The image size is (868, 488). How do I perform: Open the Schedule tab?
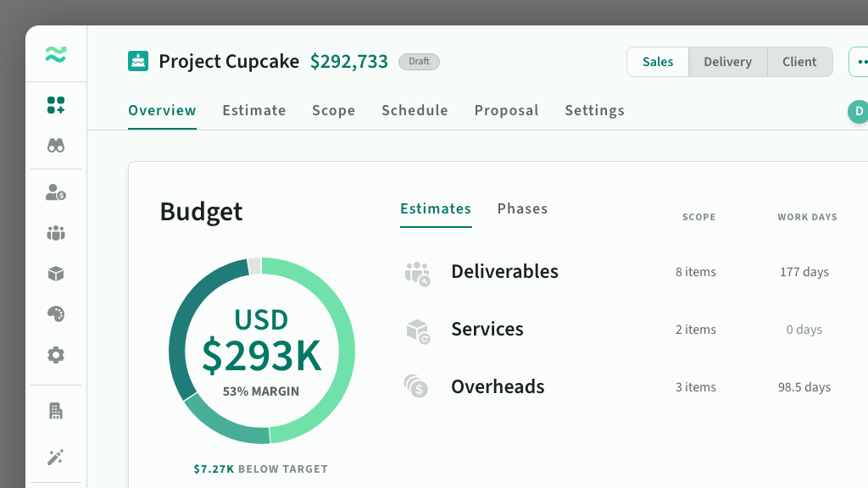click(415, 110)
